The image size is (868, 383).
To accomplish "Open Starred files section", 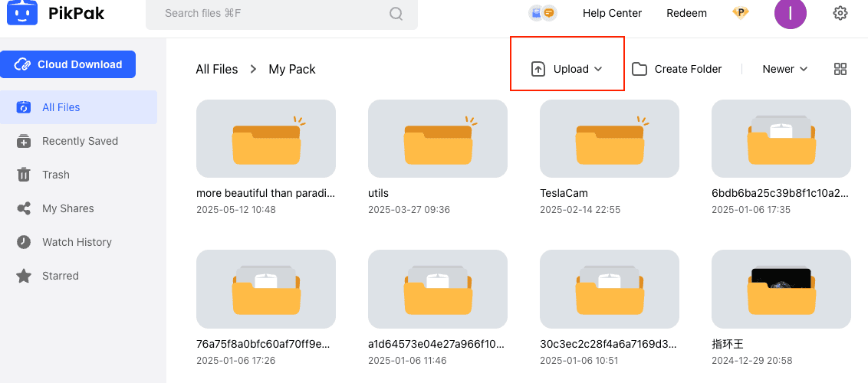I will pos(79,276).
